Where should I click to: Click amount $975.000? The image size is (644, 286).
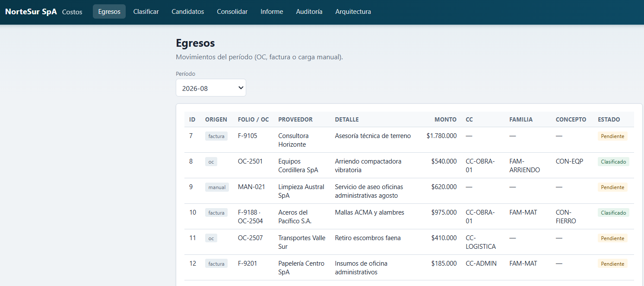(x=444, y=212)
